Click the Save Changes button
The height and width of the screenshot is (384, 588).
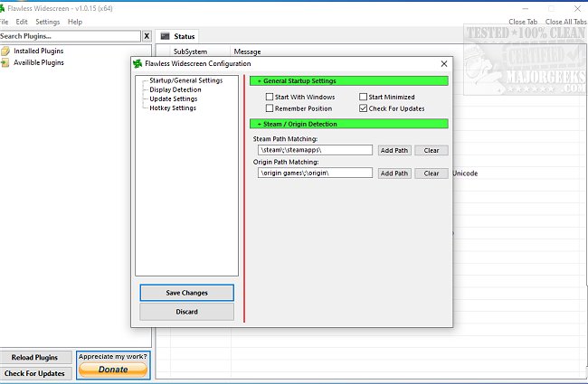point(186,293)
